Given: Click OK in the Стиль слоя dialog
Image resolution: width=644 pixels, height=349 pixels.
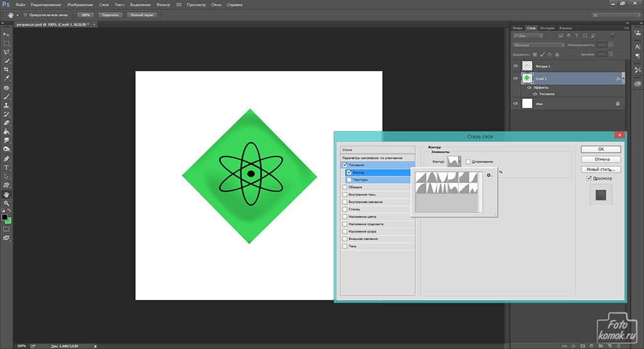Looking at the screenshot, I should (x=601, y=149).
